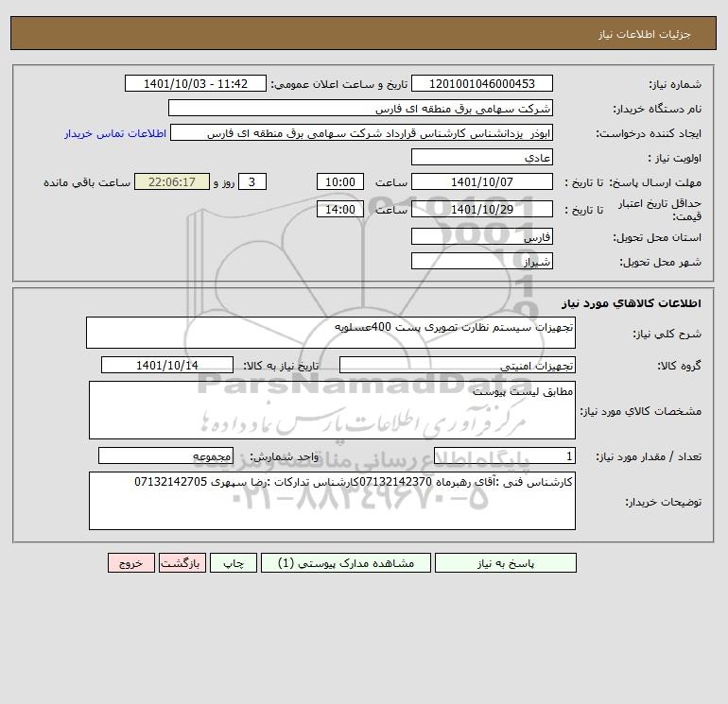Click the 'پاسخ به نیاز' button
The image size is (728, 704).
coord(506,563)
